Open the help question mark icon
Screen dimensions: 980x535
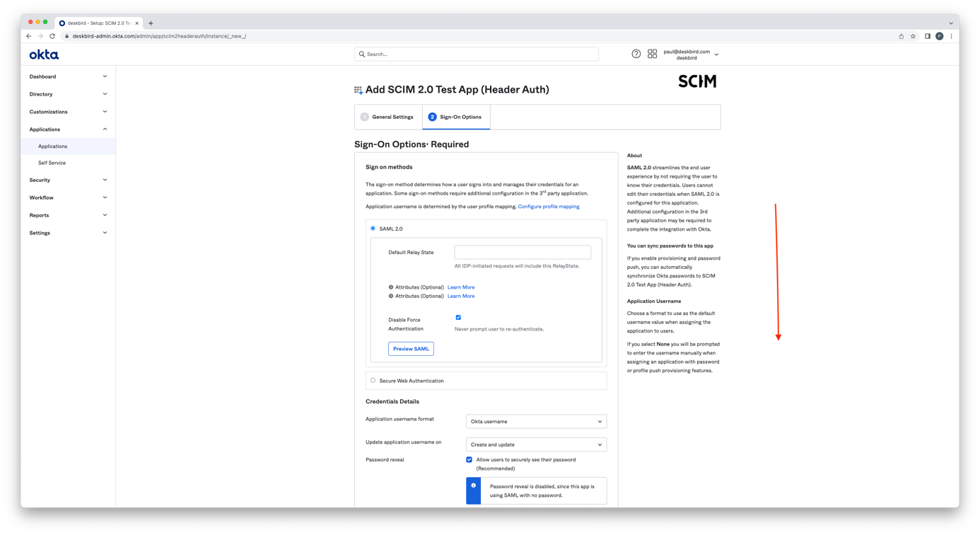636,54
